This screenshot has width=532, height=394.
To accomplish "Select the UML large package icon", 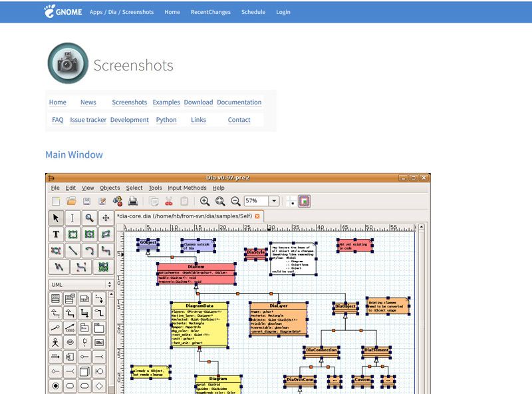I will coord(99,327).
